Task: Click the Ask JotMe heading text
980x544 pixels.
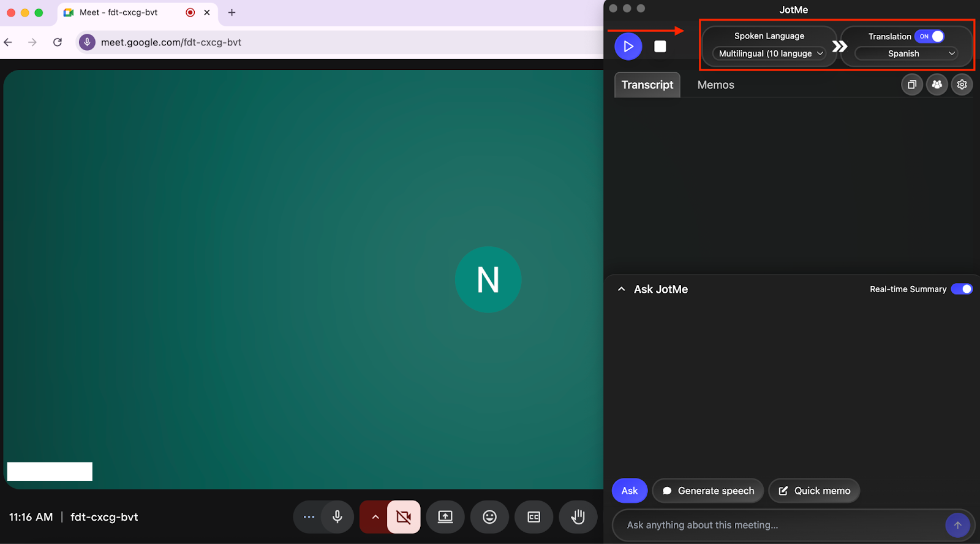Action: [x=661, y=289]
